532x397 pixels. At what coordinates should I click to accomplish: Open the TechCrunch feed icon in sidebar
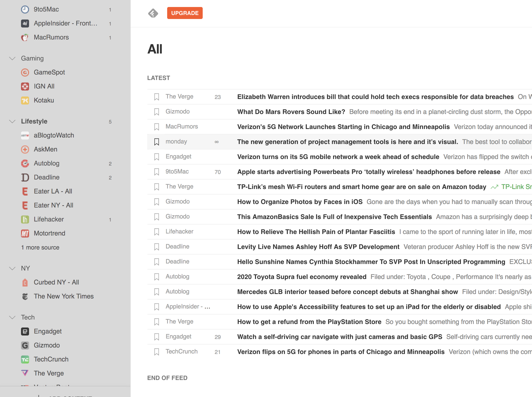tap(25, 359)
